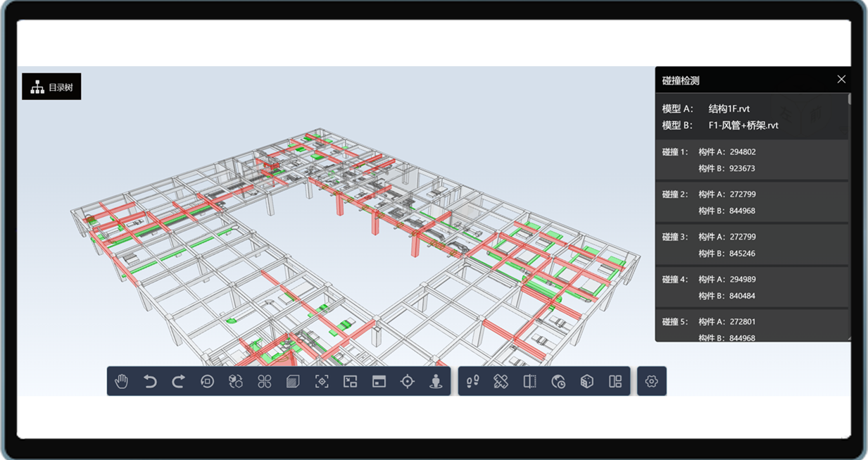Click the undo arrow icon

click(x=150, y=381)
